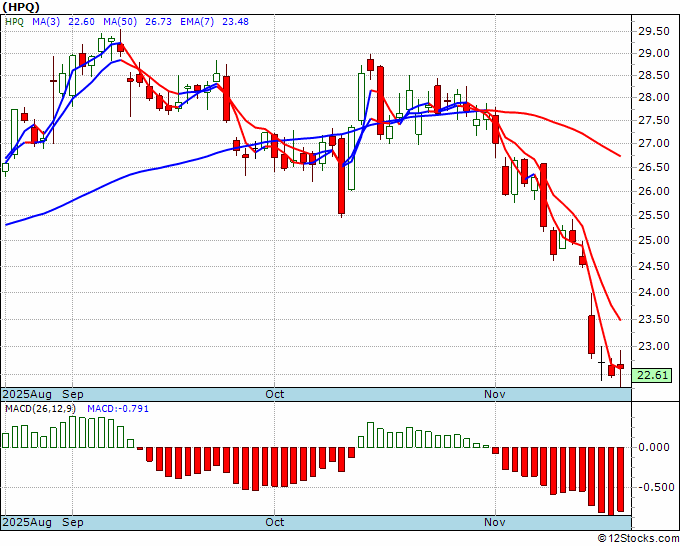
Task: Click the (HPQ) chart title
Action: coord(21,7)
